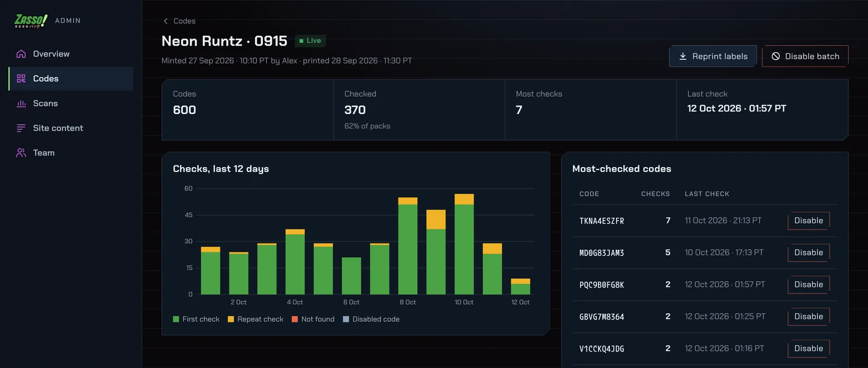The width and height of the screenshot is (868, 368).
Task: Click the Live status badge
Action: click(x=310, y=41)
